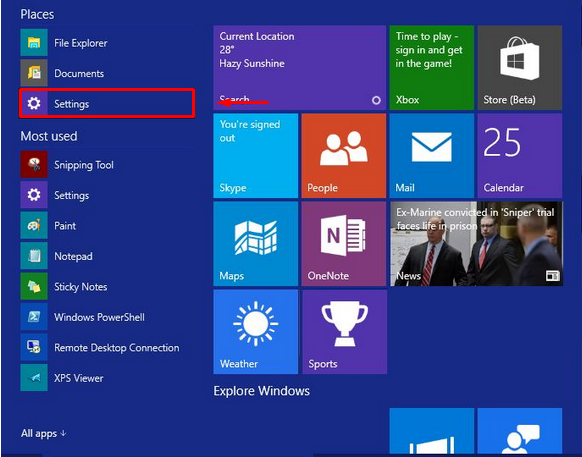Open the Current Location weather Search tile

(x=300, y=68)
